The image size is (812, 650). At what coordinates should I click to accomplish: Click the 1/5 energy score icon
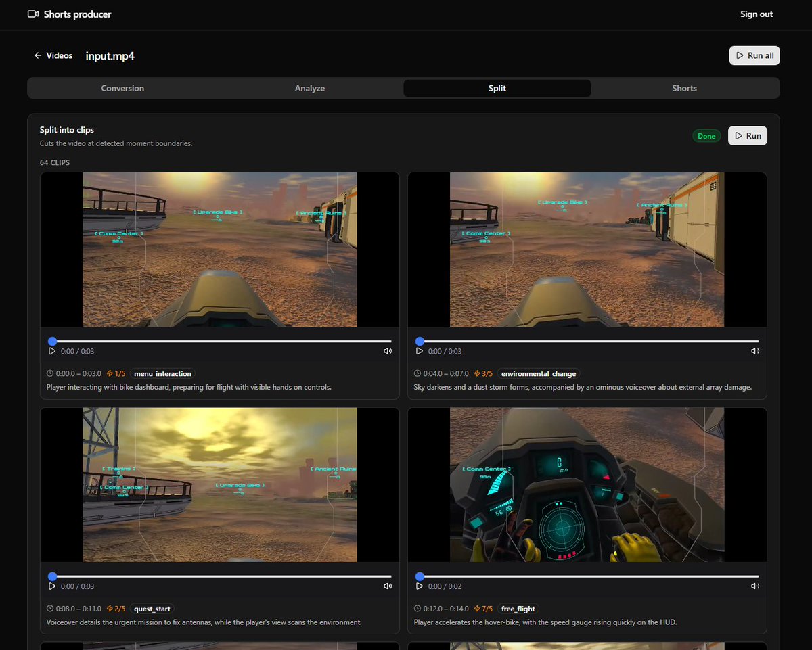point(110,373)
